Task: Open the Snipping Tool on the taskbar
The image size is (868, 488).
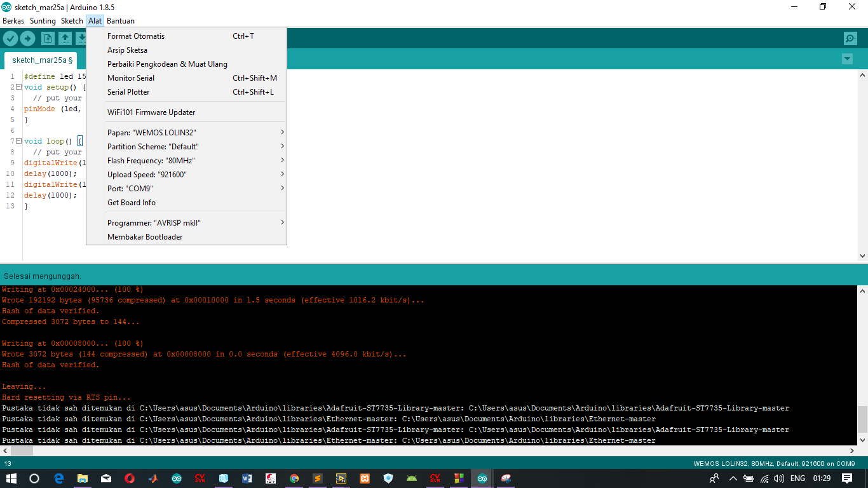Action: pyautogui.click(x=506, y=478)
